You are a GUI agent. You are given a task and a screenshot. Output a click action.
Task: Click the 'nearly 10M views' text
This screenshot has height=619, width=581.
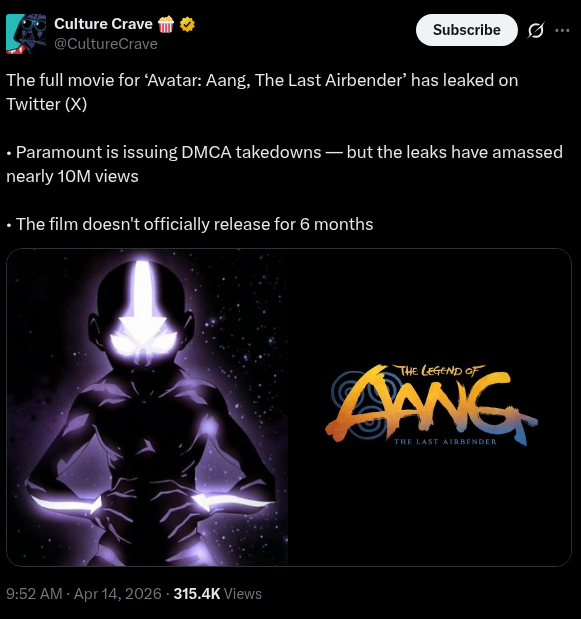tap(72, 176)
